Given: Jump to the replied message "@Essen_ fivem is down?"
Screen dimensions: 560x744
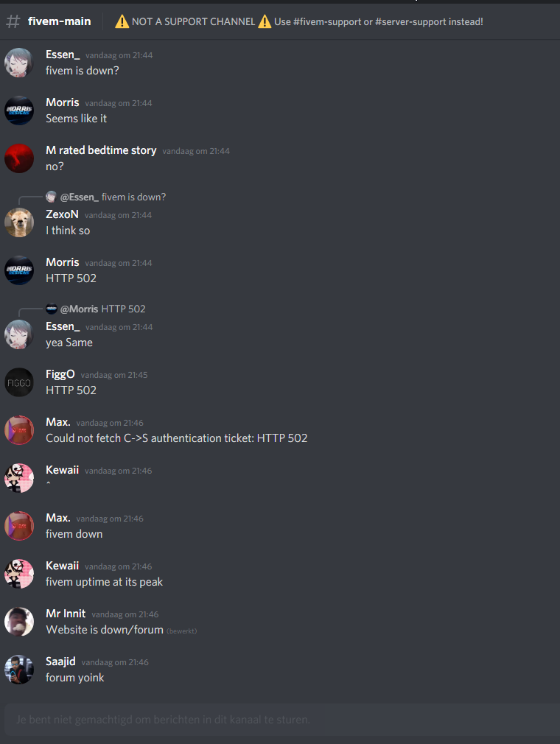Looking at the screenshot, I should tap(113, 197).
